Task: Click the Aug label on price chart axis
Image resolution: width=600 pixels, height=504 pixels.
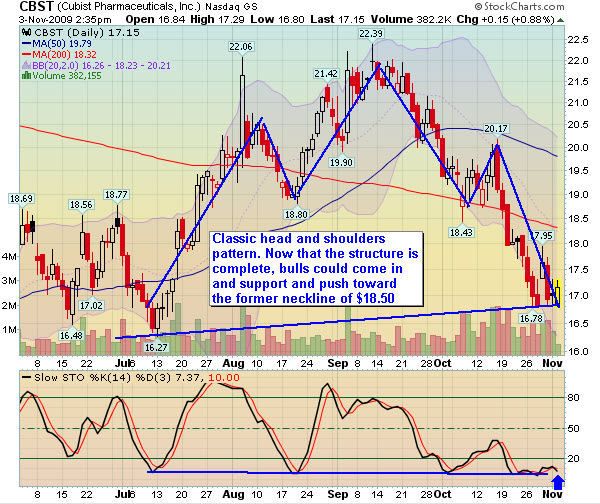Action: tap(233, 364)
